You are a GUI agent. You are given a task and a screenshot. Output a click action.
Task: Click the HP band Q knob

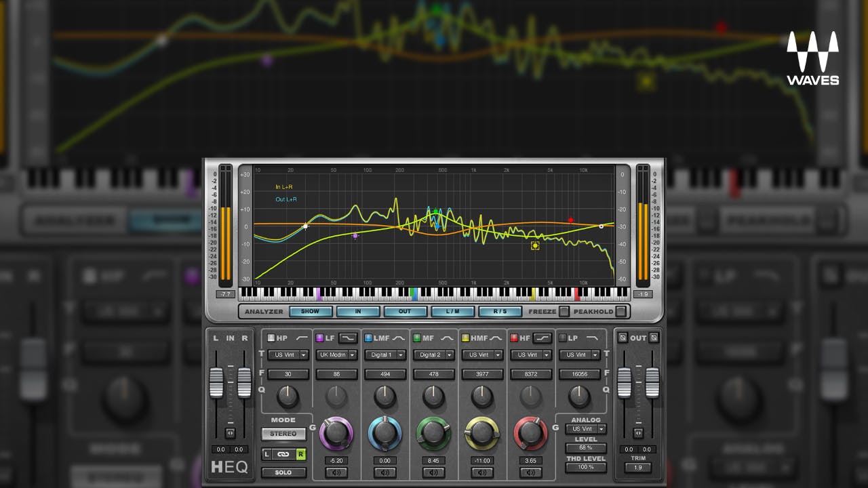288,396
